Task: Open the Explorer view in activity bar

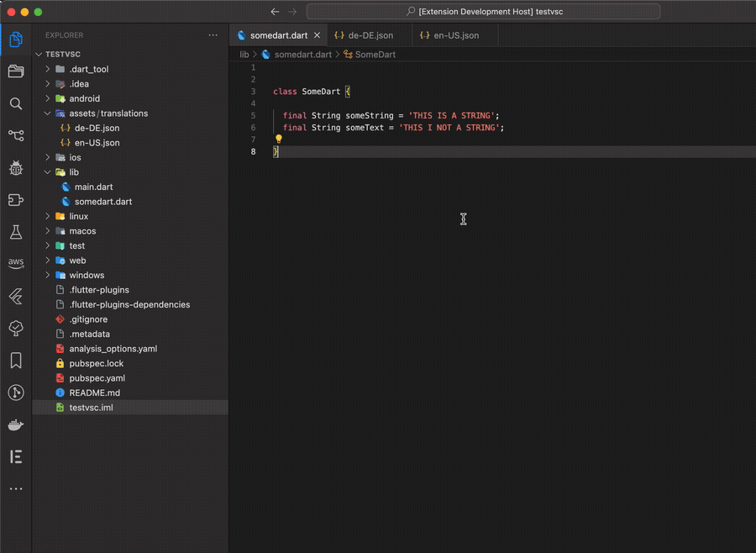Action: click(x=16, y=39)
